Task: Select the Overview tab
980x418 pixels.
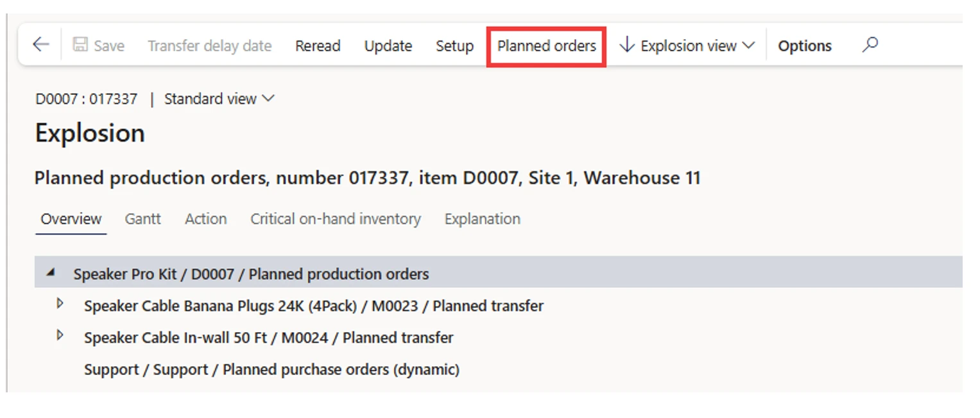Action: pyautogui.click(x=71, y=219)
